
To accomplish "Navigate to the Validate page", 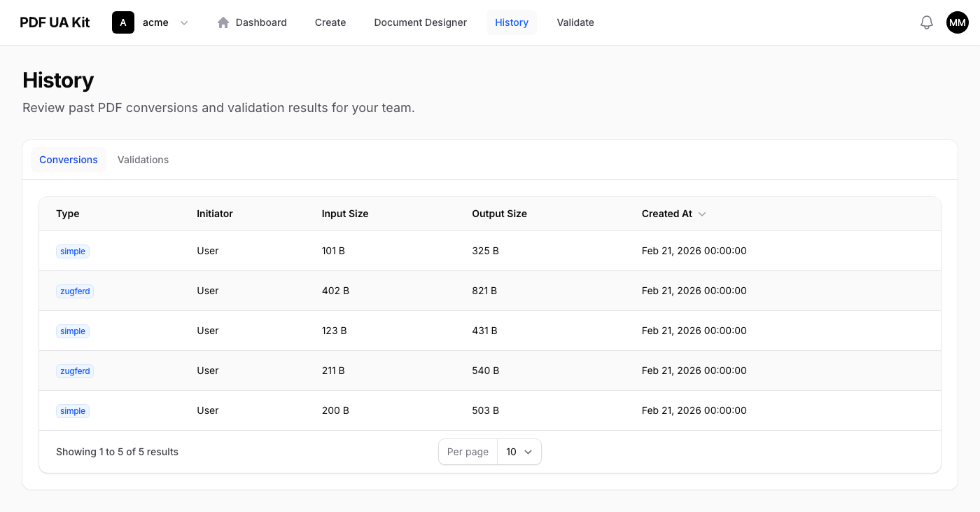I will (x=575, y=22).
